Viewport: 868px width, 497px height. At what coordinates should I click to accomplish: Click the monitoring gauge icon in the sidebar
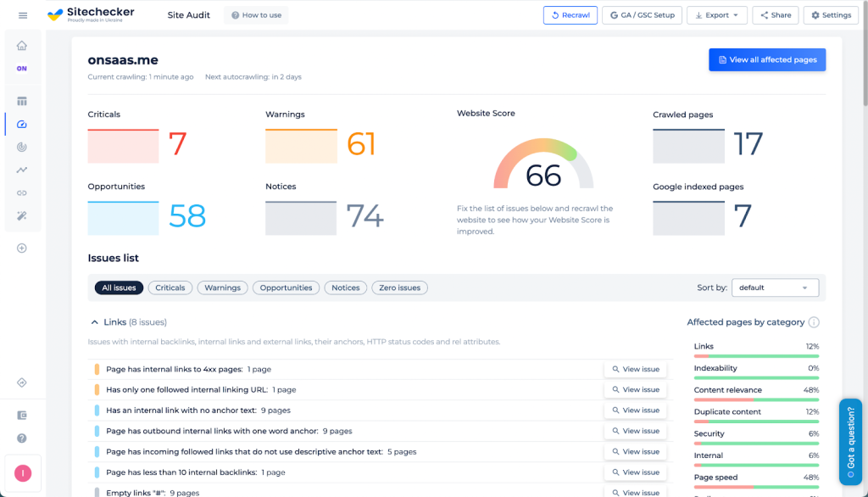tap(23, 146)
